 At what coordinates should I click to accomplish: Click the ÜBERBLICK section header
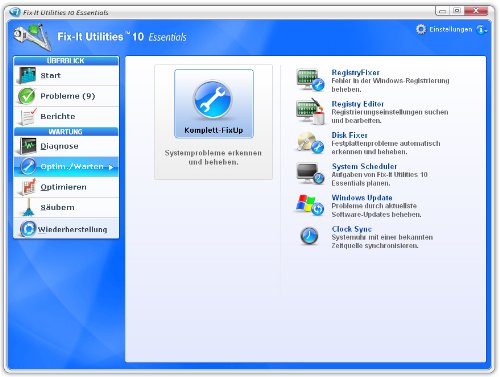(x=66, y=61)
